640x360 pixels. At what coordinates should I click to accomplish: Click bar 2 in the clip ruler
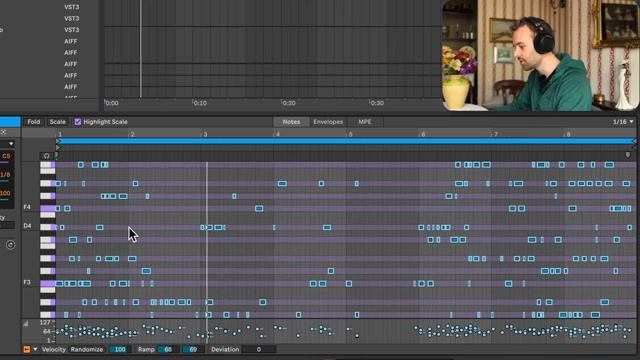click(132, 134)
